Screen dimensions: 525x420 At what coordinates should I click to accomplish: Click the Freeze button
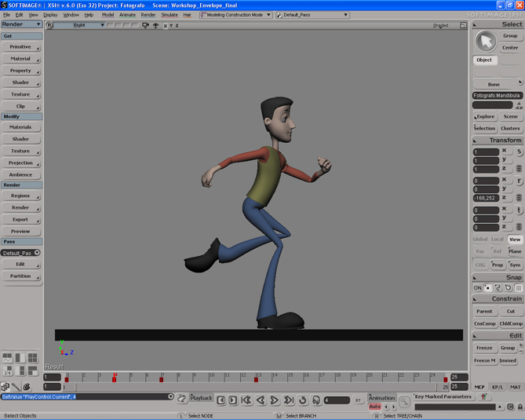(484, 348)
